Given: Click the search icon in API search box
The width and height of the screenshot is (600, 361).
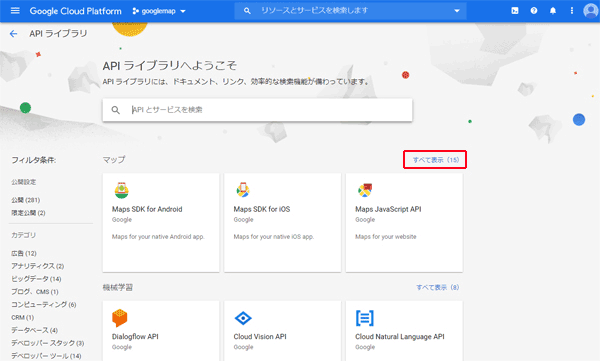Looking at the screenshot, I should coord(115,110).
